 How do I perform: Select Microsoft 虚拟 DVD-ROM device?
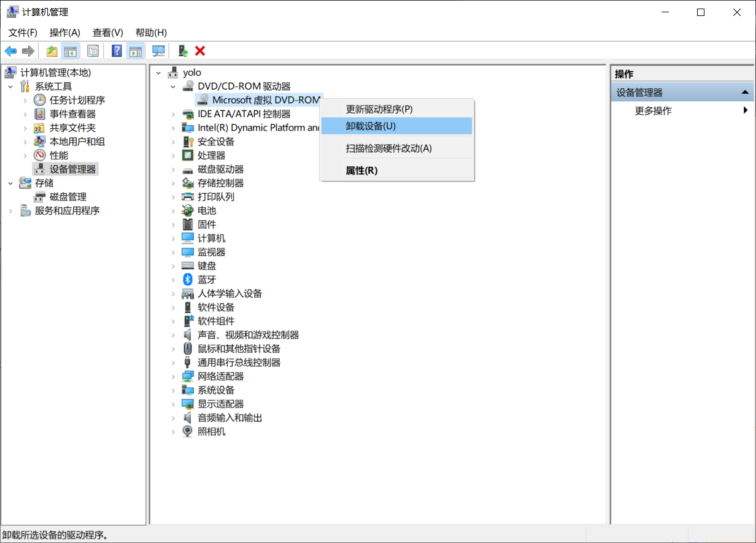click(266, 100)
